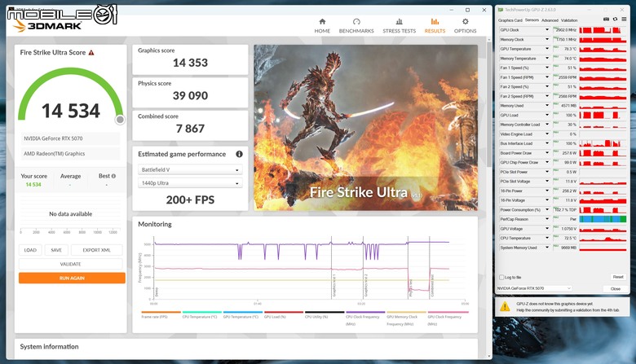Click the info icon next to Best
Image resolution: width=636 pixels, height=364 pixels.
[x=113, y=176]
